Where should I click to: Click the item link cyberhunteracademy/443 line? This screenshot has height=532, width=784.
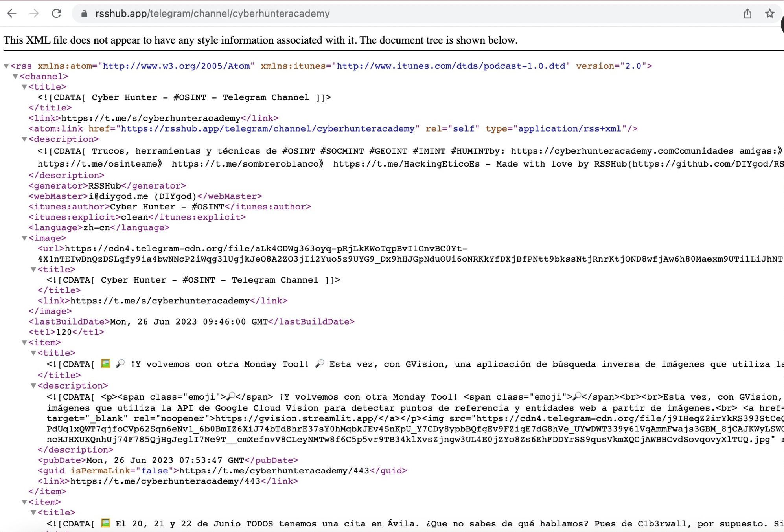pos(168,481)
